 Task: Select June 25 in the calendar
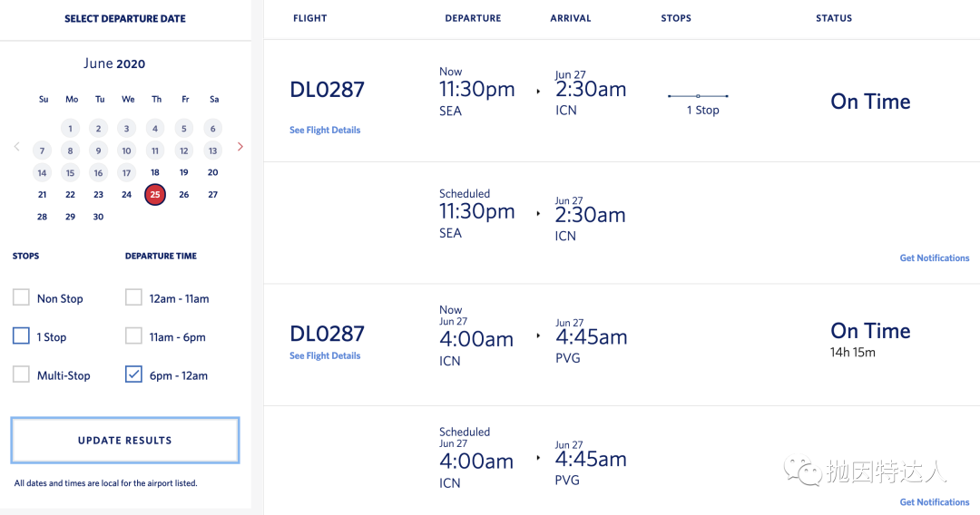coord(155,194)
